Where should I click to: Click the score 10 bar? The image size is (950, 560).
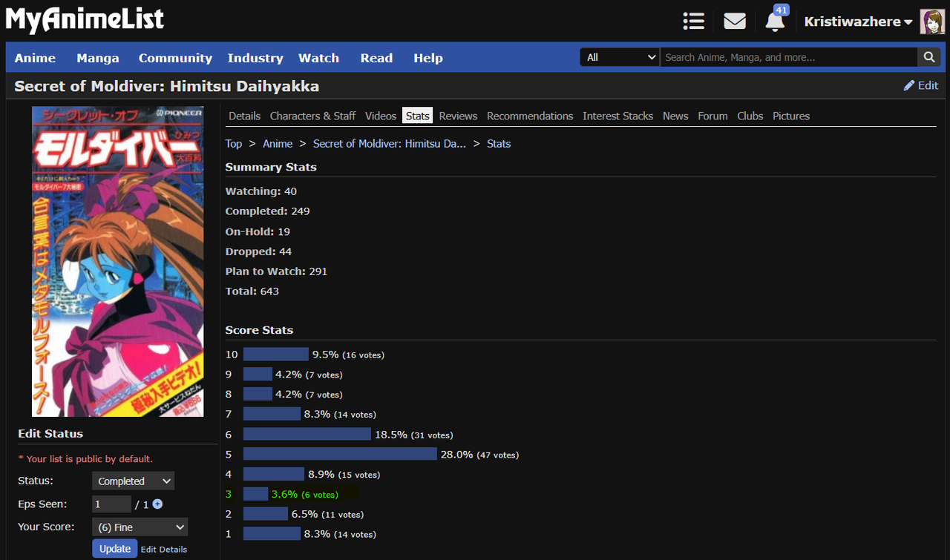coord(275,355)
